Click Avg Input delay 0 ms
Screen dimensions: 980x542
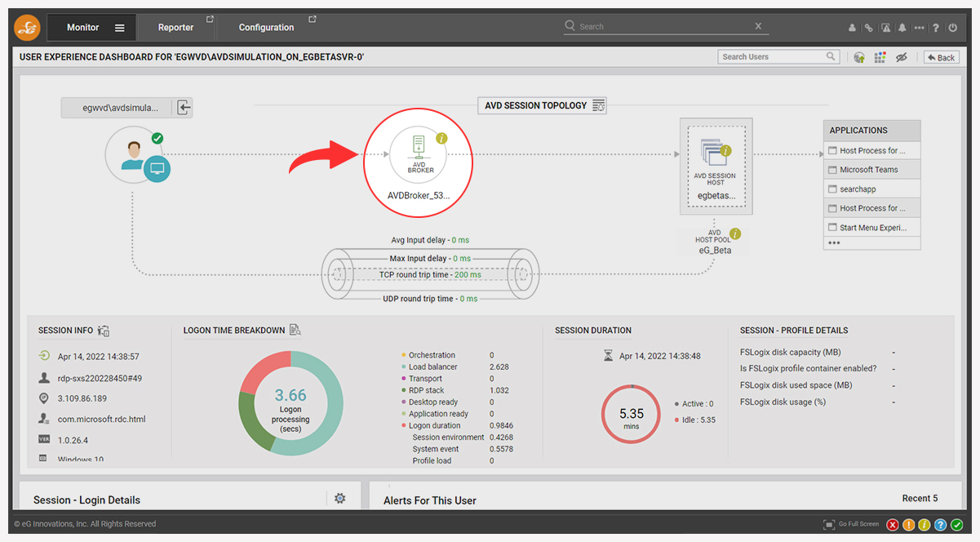point(430,240)
